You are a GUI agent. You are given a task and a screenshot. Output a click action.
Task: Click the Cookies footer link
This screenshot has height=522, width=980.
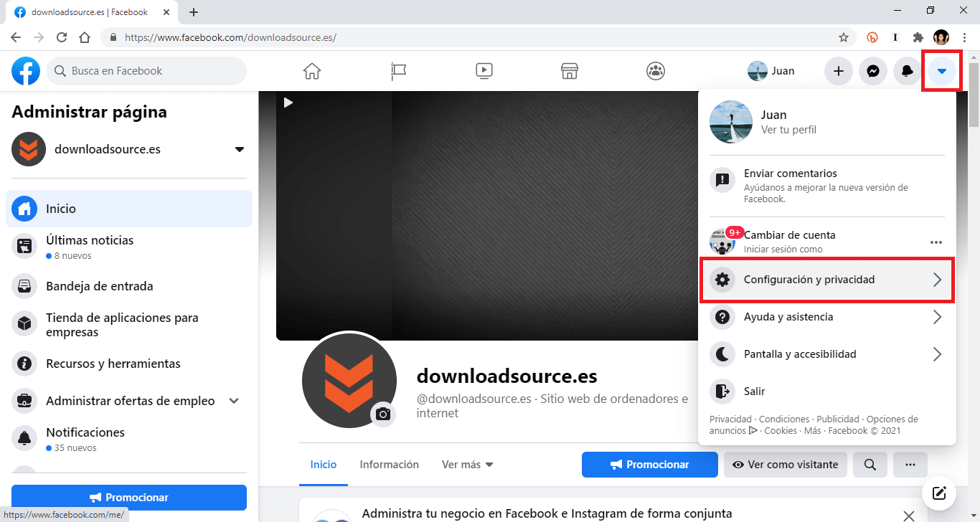781,431
